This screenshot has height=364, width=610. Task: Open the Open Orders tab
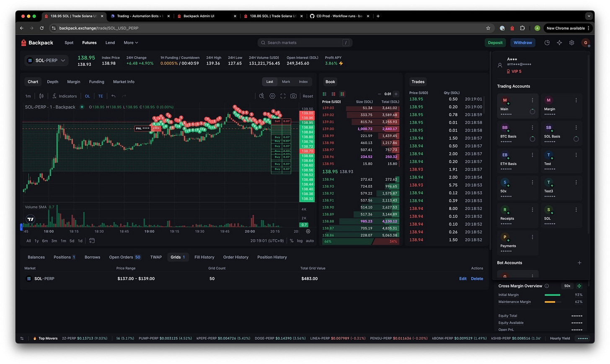click(x=125, y=257)
